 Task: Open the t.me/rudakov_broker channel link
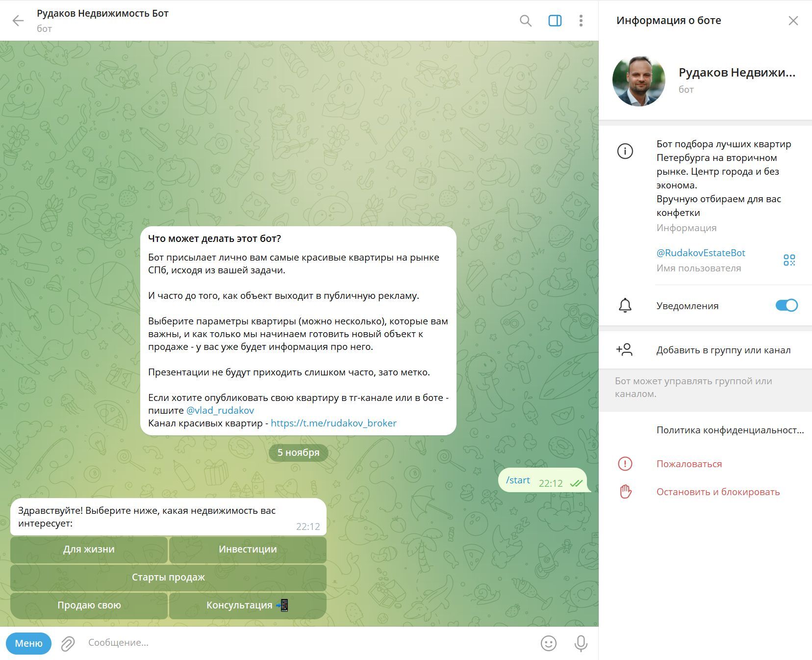(x=333, y=423)
